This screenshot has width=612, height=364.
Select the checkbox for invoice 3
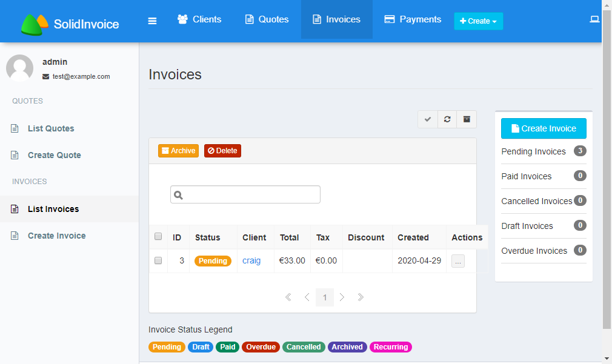[x=158, y=260]
